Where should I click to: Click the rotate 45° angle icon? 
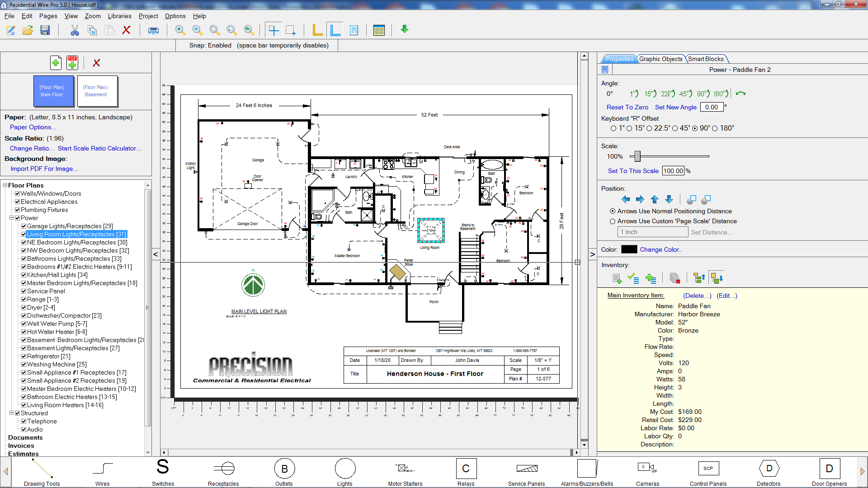685,94
